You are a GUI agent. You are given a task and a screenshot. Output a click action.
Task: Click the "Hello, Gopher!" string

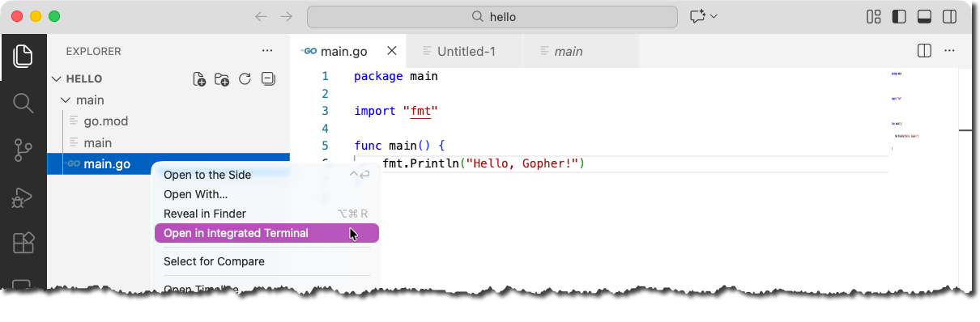click(522, 164)
